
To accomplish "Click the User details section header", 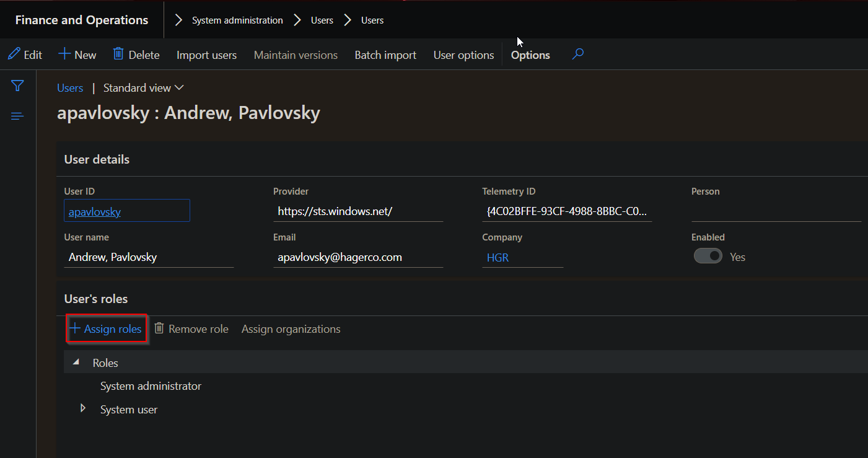I will point(97,159).
